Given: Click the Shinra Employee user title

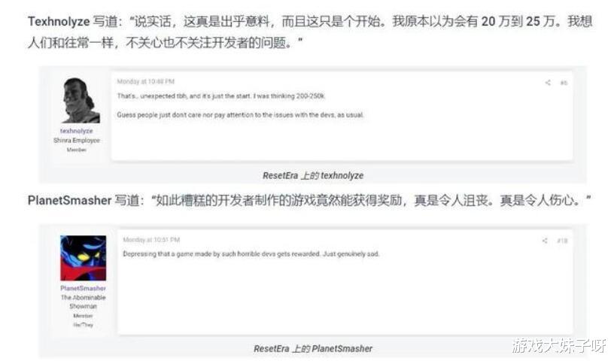Looking at the screenshot, I should pyautogui.click(x=77, y=140).
